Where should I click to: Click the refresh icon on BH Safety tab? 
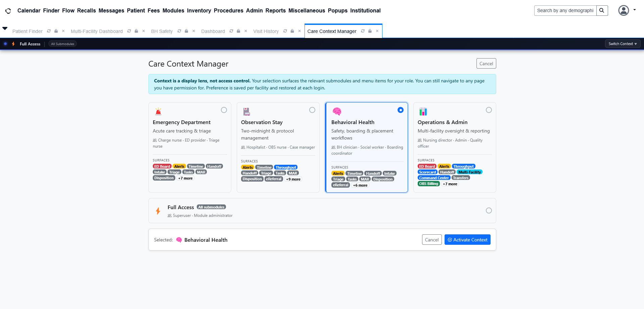coord(179,31)
